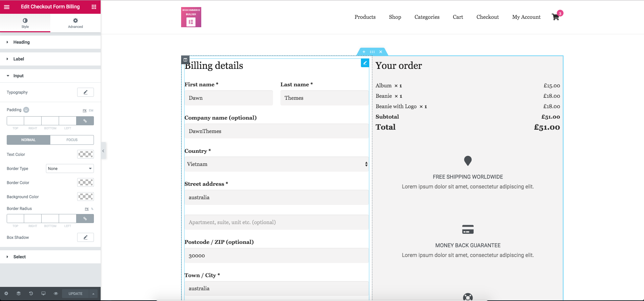Pick the Text Color swatch
Screen dimensions: 644x301
pyautogui.click(x=86, y=154)
